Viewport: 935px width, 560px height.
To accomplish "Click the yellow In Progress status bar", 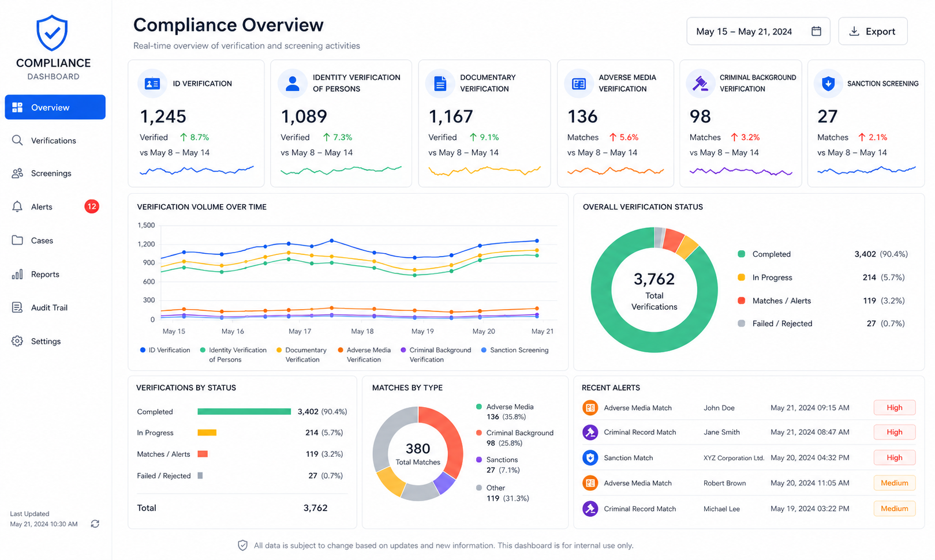I will coord(207,433).
